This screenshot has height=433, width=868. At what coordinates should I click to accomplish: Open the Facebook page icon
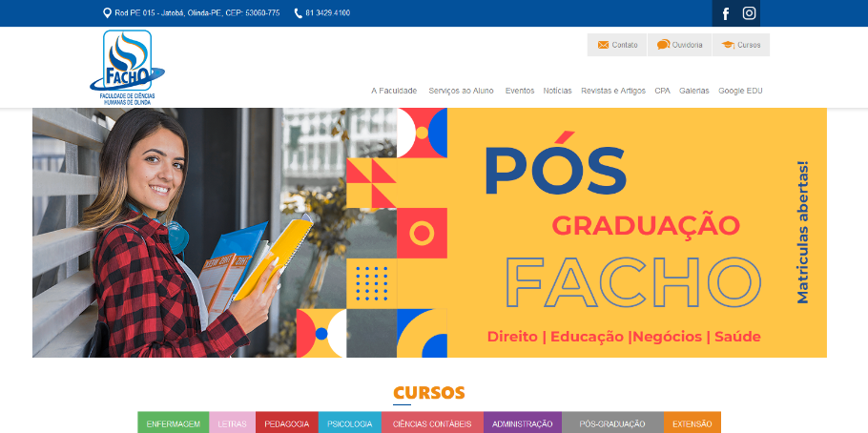pos(726,13)
